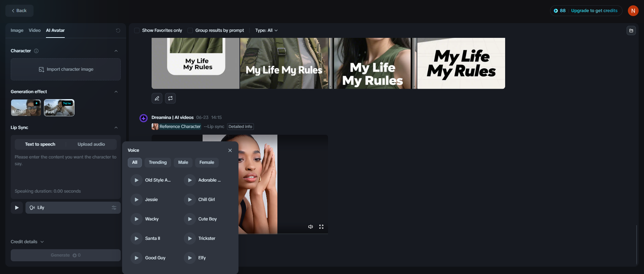This screenshot has width=644, height=274.
Task: Click Import character image
Action: [66, 69]
